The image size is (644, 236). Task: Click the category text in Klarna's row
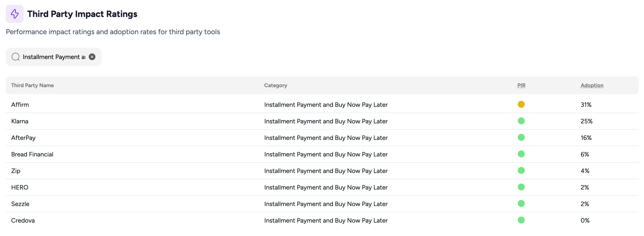tap(326, 121)
